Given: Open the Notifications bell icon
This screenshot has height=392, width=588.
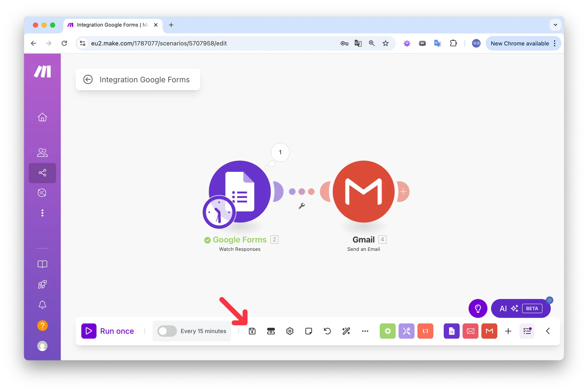Looking at the screenshot, I should [42, 305].
